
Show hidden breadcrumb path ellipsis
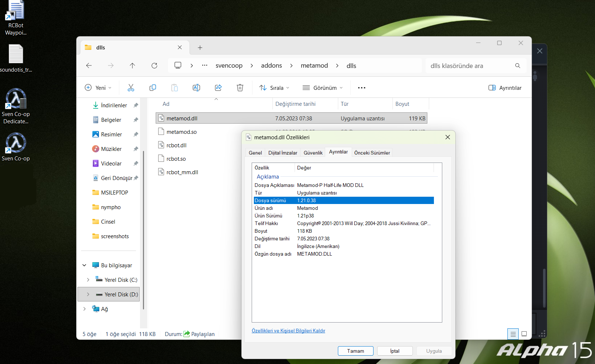click(x=205, y=65)
